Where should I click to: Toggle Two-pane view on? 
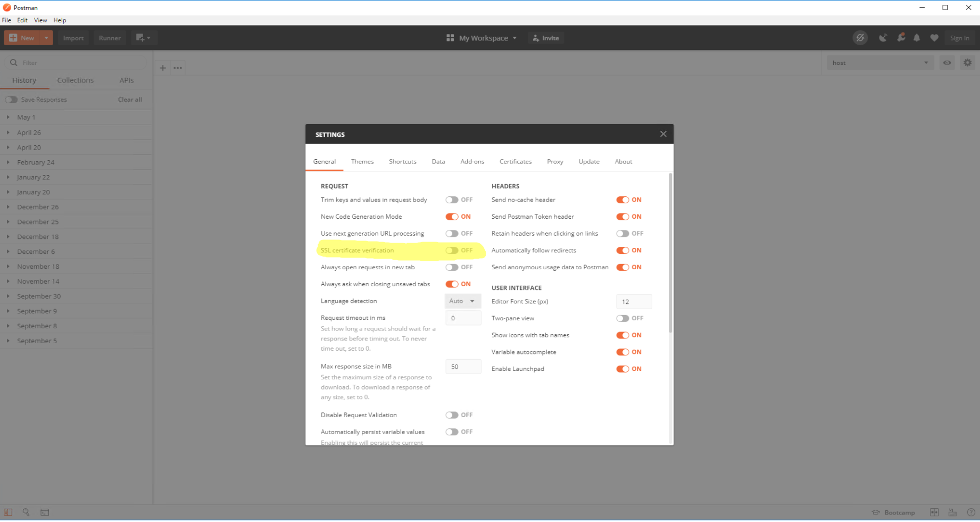pos(622,319)
